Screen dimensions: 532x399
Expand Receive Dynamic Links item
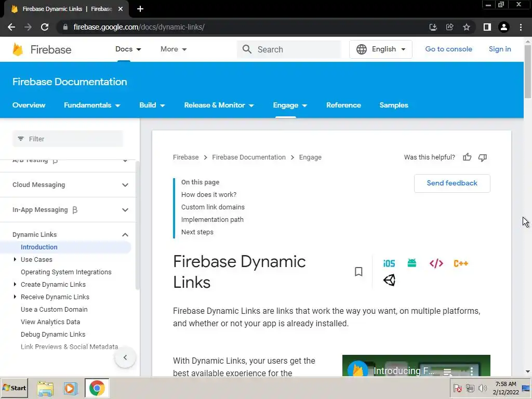coord(15,297)
